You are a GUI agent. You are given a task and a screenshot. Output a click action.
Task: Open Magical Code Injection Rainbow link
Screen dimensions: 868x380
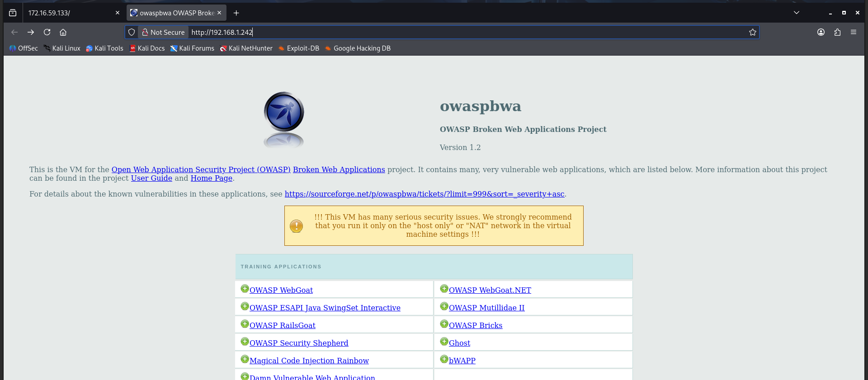pyautogui.click(x=309, y=361)
